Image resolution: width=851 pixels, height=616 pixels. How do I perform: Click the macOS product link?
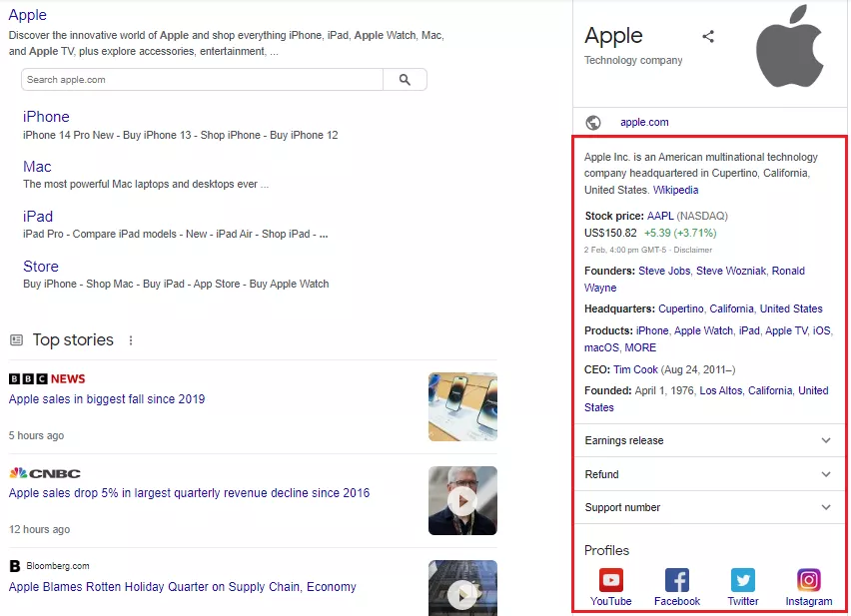[601, 347]
